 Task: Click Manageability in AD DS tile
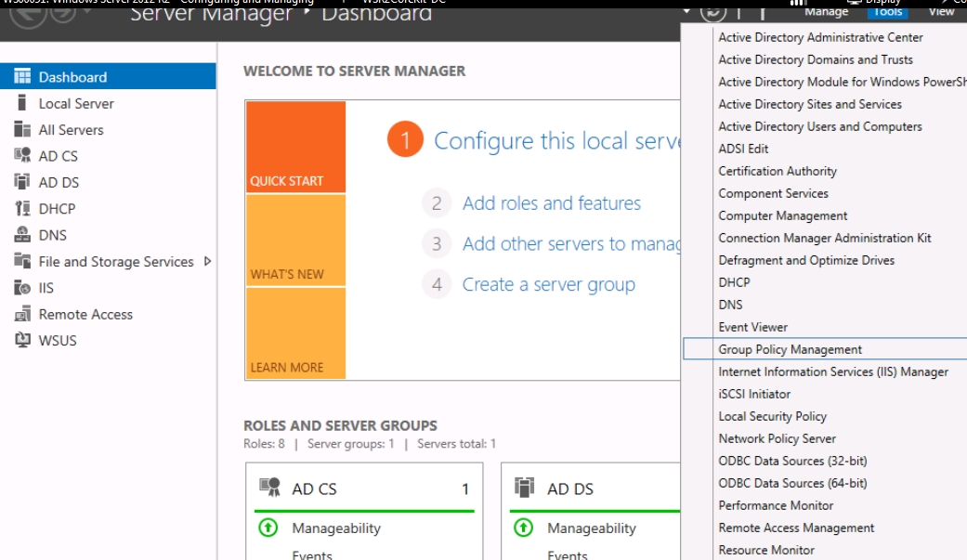(x=592, y=527)
